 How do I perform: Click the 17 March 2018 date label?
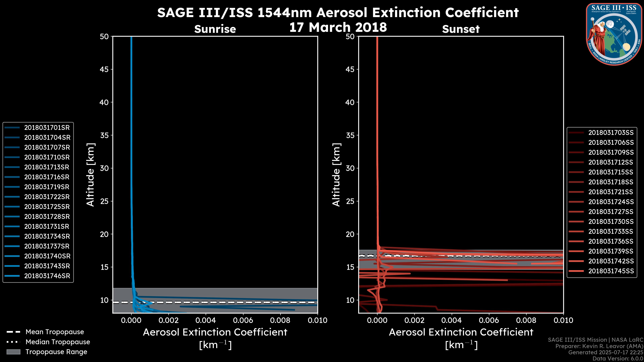[x=338, y=27]
